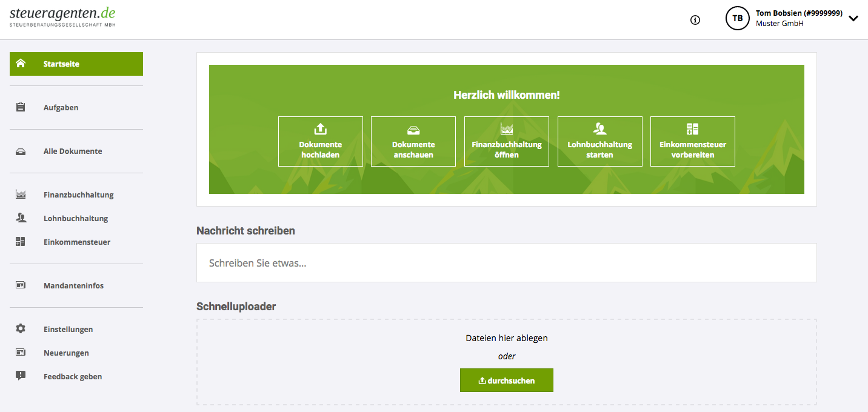868x412 pixels.
Task: Start the Lohnbuchhaltung starten tile
Action: click(599, 141)
